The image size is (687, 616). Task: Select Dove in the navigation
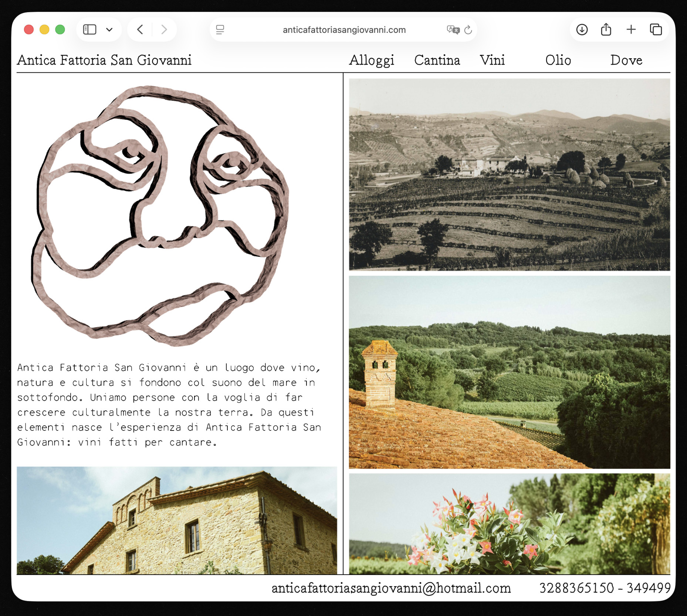coord(626,60)
